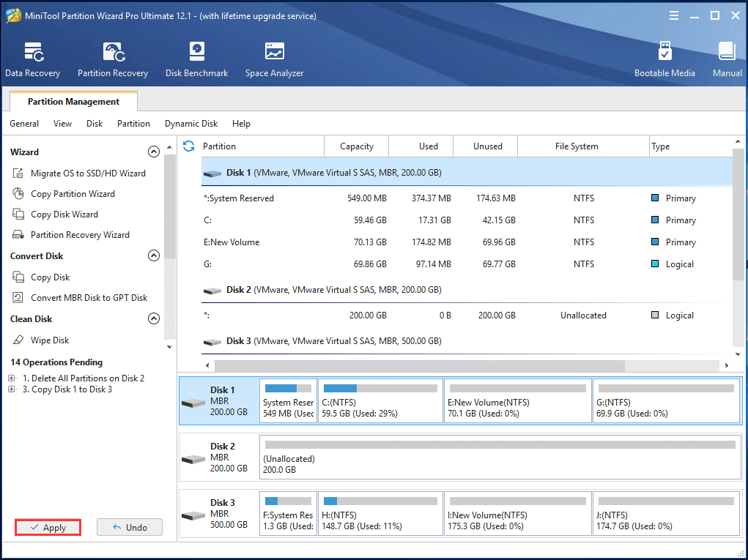Expand pending operation Delete All Partitions
748x560 pixels.
coord(12,378)
